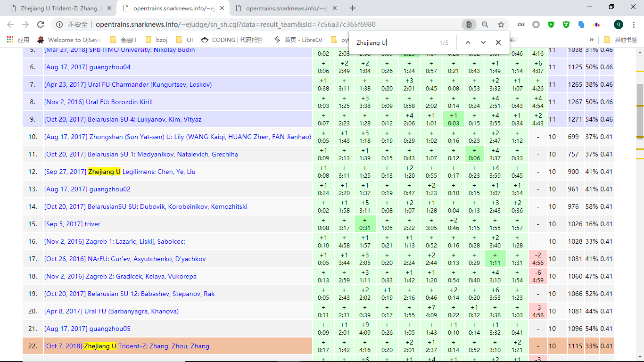Open the user profile avatar

(618, 25)
